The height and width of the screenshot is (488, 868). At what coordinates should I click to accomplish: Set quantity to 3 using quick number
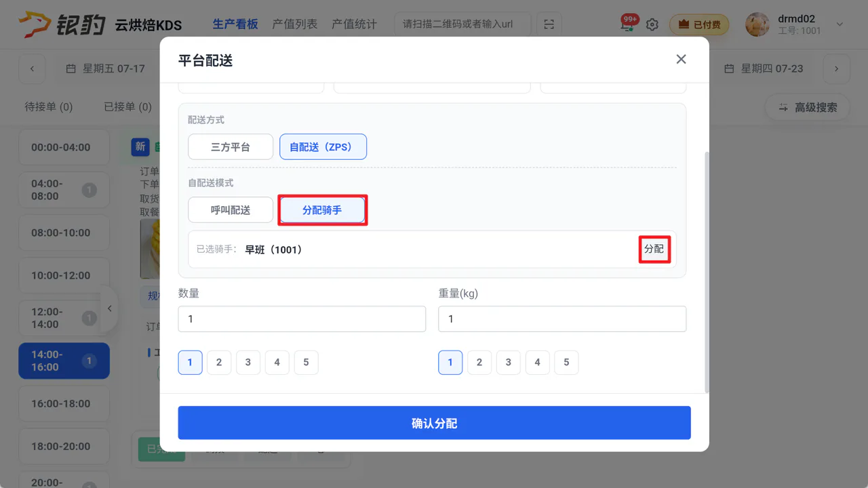click(x=248, y=363)
